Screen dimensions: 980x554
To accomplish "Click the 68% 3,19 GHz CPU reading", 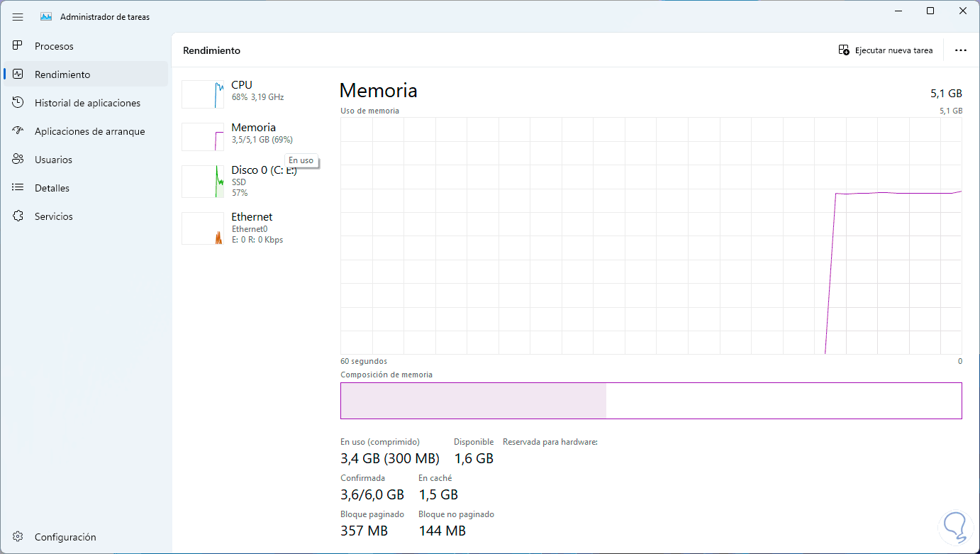I will [258, 97].
